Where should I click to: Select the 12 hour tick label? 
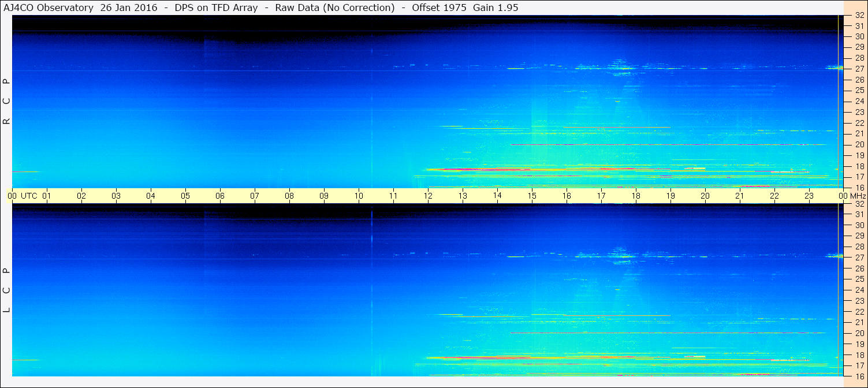click(x=428, y=196)
